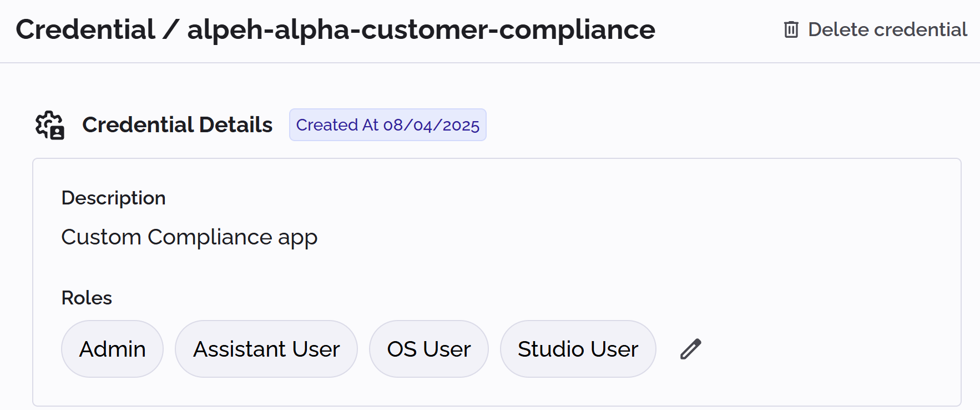Click the pencil icon to edit roles

coord(691,349)
